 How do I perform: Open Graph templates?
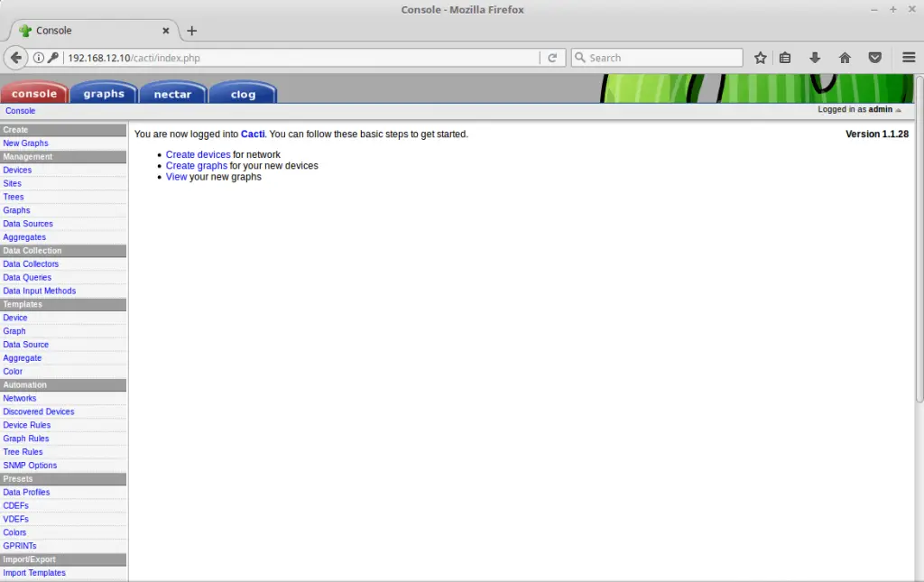14,331
